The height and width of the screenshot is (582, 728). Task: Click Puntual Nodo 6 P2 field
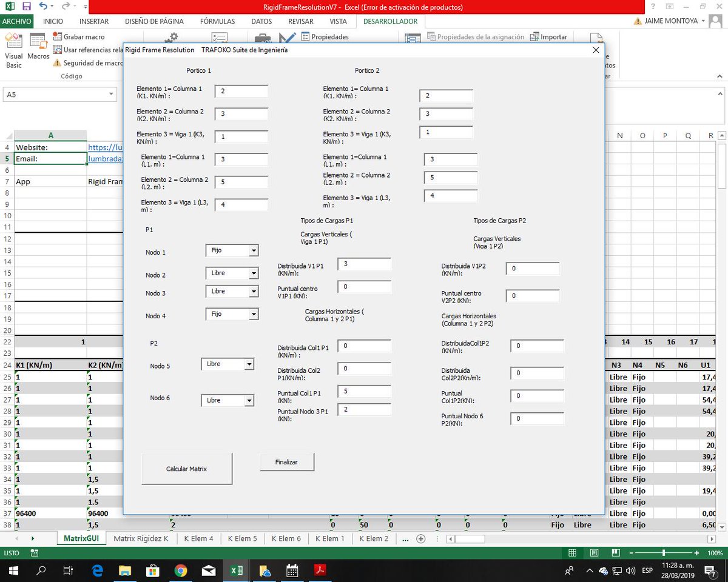(x=537, y=419)
